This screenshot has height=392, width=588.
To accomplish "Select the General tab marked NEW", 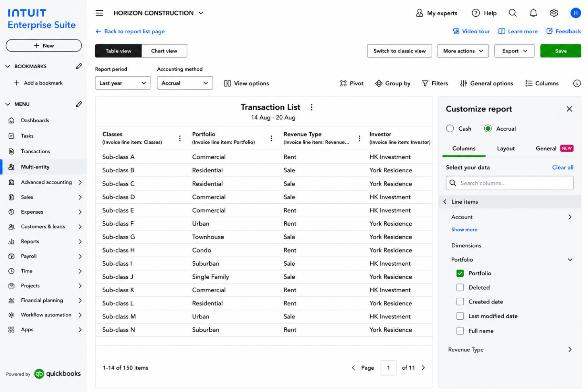I will [x=554, y=149].
